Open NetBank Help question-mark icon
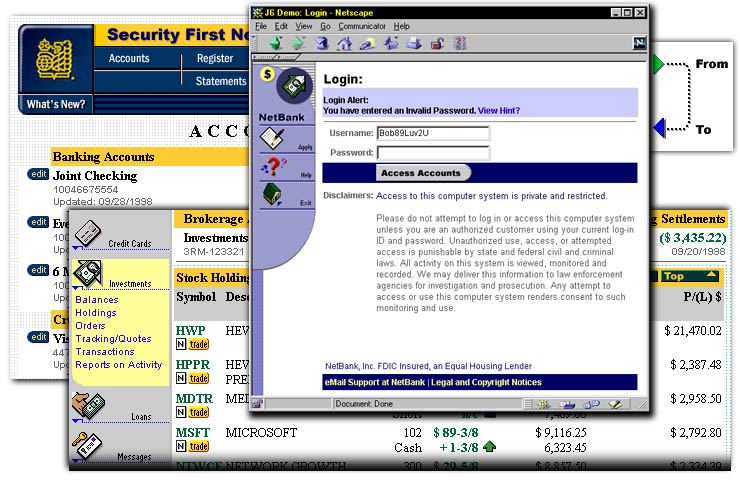Screen dimensions: 740x480 pos(273,167)
